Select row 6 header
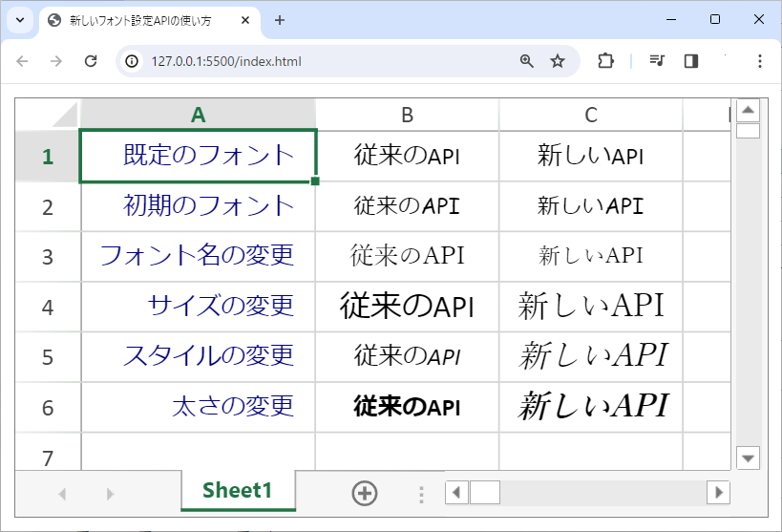The image size is (782, 532). coord(48,407)
